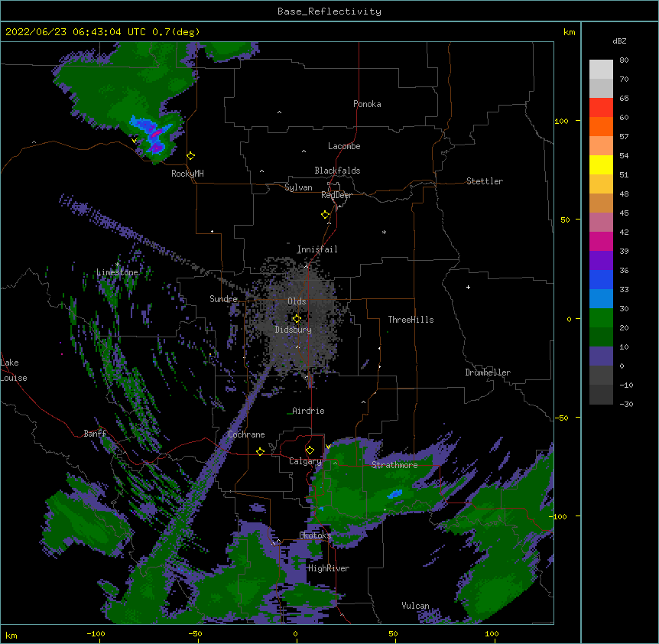Click the RockyMH label
This screenshot has width=659, height=644.
point(187,174)
